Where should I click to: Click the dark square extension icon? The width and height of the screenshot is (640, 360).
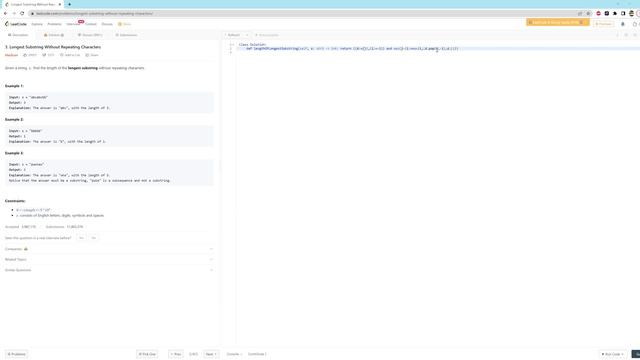607,13
